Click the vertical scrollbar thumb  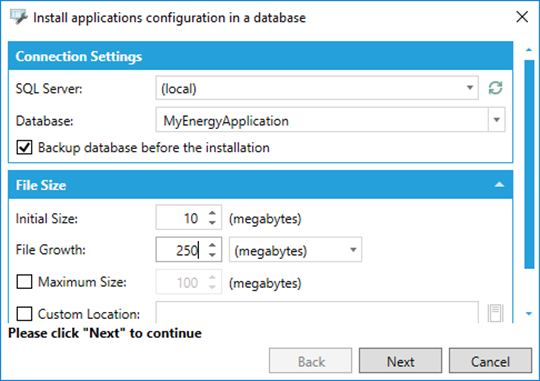pyautogui.click(x=529, y=164)
